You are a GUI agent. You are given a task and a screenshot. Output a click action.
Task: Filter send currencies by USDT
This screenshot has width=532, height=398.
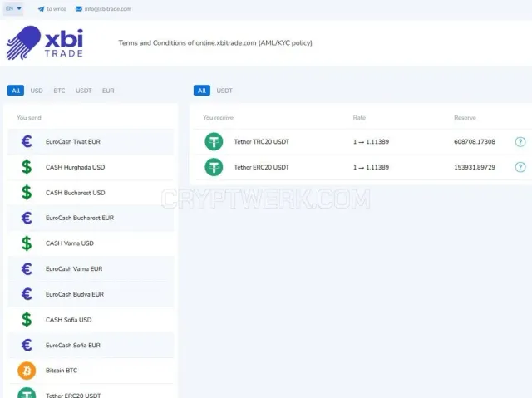[83, 91]
